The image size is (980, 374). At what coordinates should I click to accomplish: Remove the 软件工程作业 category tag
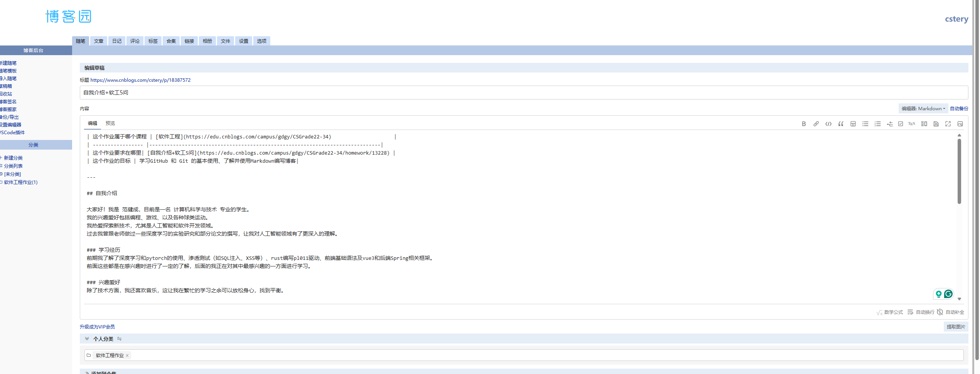(x=127, y=355)
